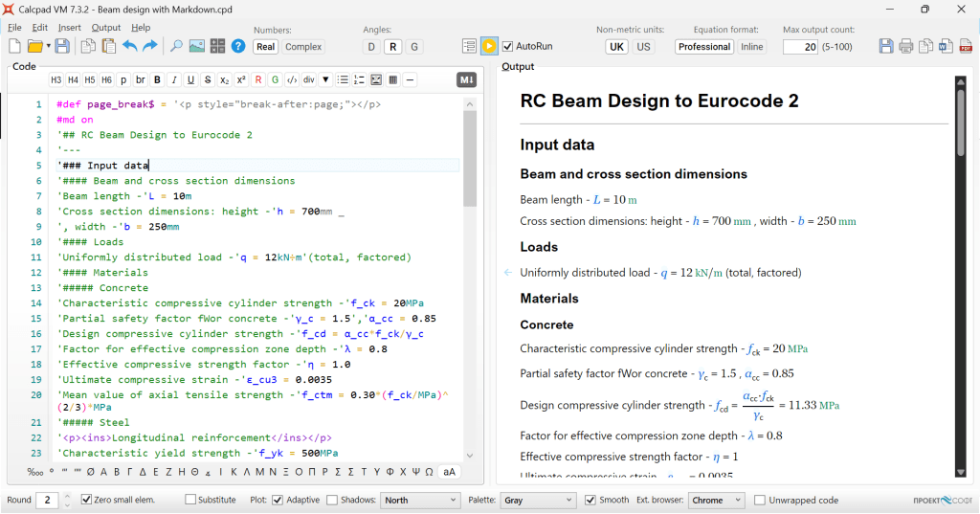Image resolution: width=980 pixels, height=514 pixels.
Task: Select Inline equation format
Action: 752,47
